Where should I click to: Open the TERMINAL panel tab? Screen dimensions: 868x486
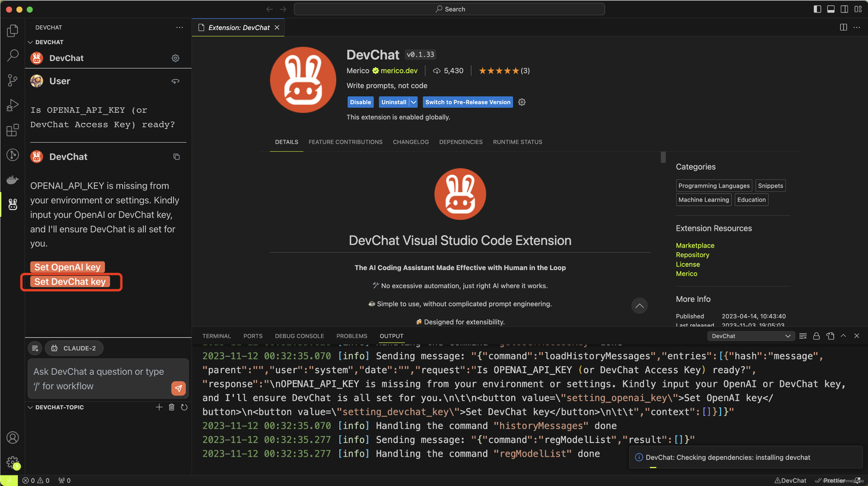[216, 336]
